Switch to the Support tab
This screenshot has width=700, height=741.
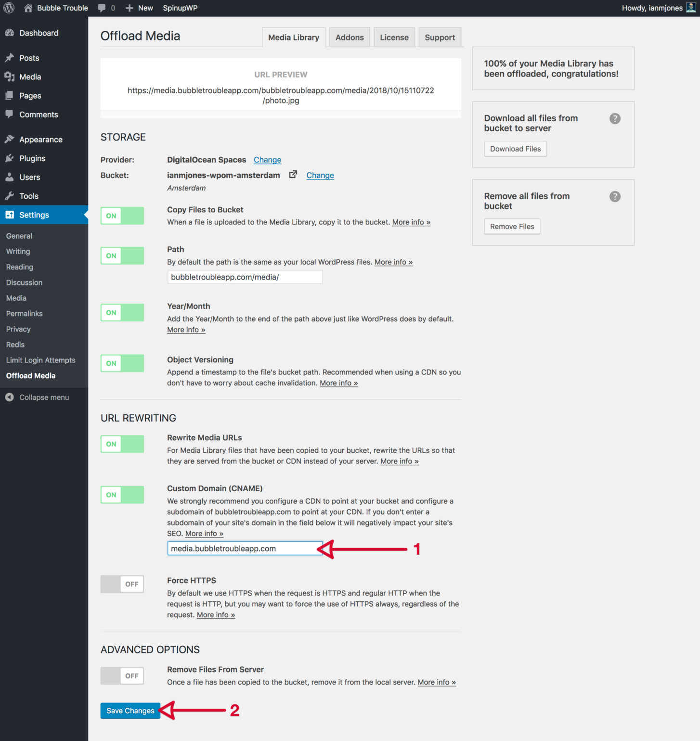440,38
